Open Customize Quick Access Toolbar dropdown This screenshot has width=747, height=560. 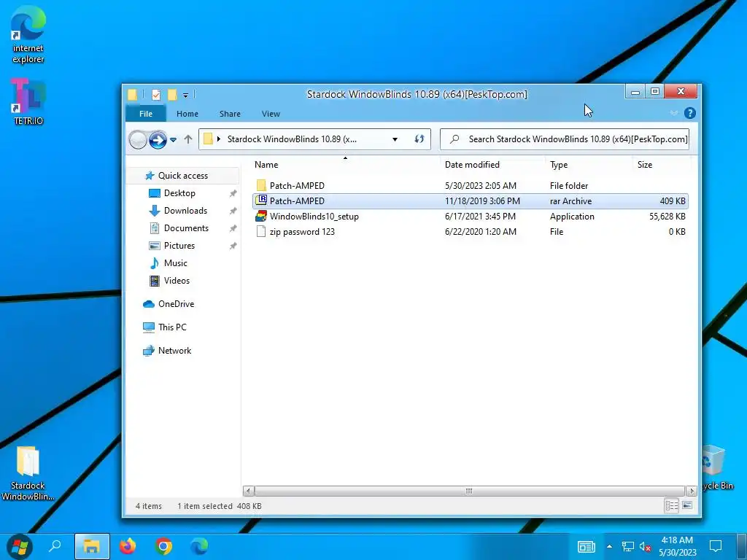coord(186,96)
